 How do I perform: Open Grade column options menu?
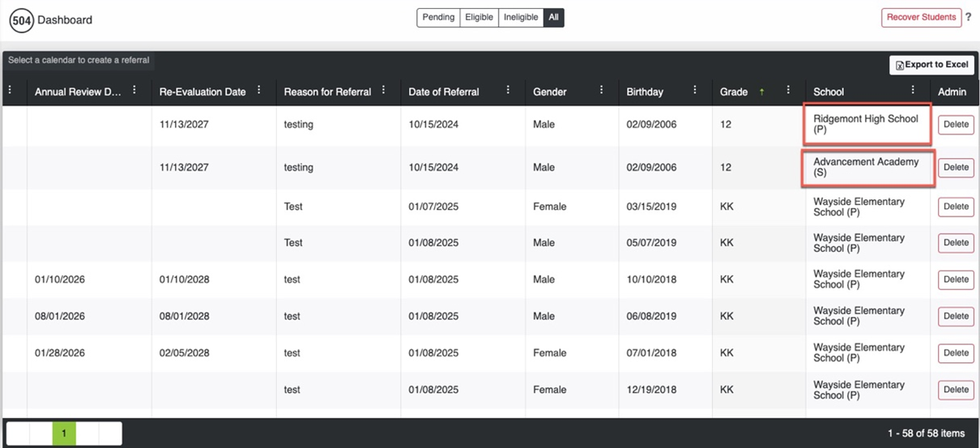[x=788, y=91]
